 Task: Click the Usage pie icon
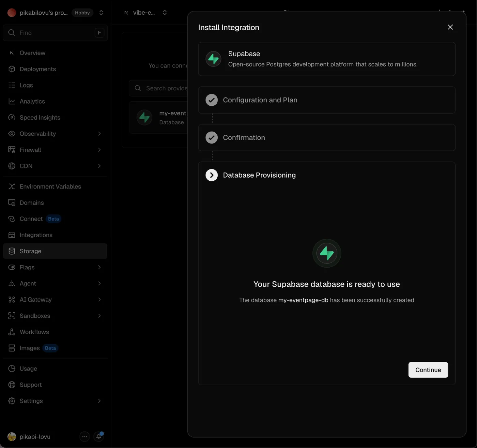[x=12, y=369]
